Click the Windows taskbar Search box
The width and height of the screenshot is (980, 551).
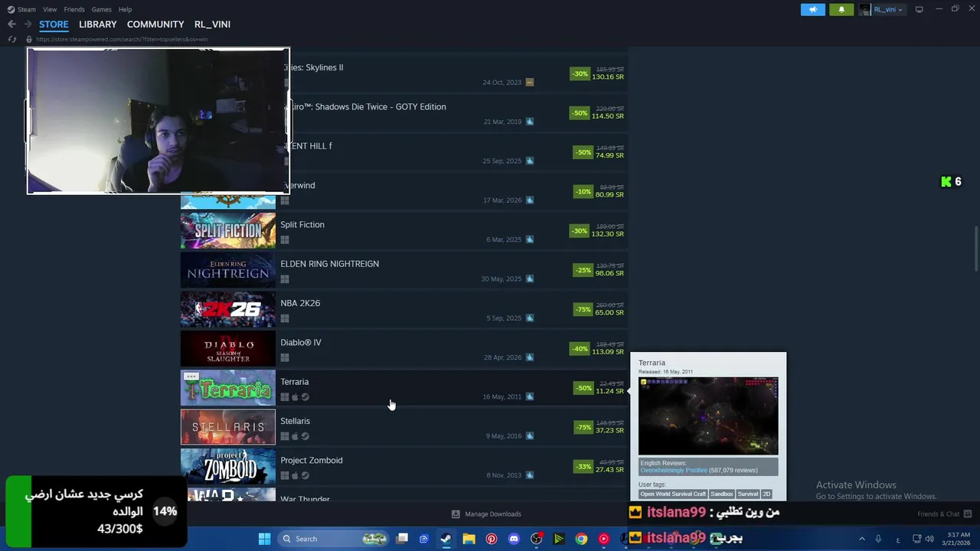click(332, 539)
